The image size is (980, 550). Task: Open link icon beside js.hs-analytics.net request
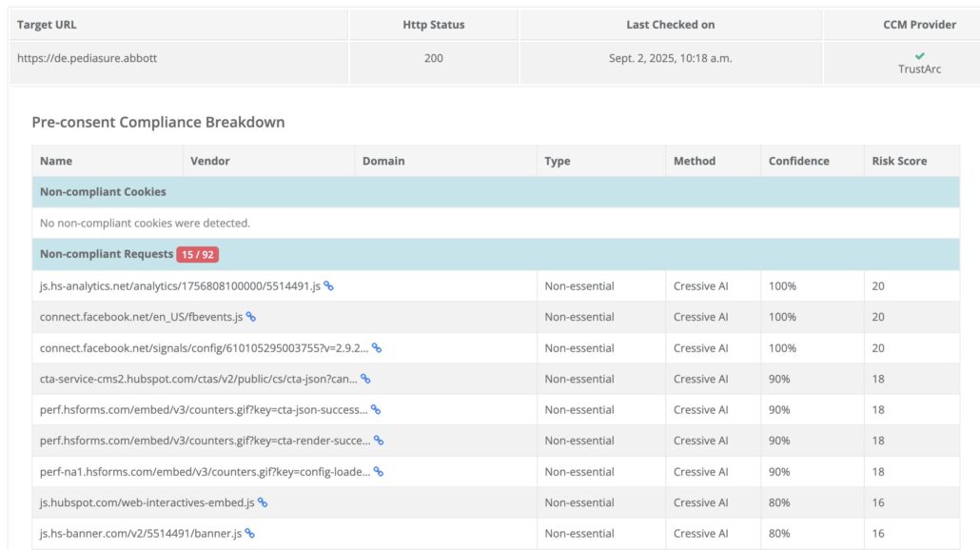[329, 286]
